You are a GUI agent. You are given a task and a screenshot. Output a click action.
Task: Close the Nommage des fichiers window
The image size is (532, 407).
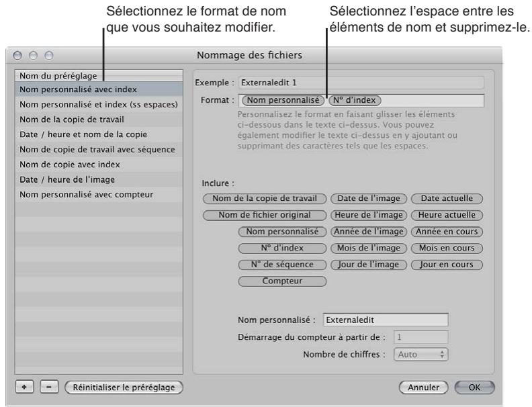point(17,55)
